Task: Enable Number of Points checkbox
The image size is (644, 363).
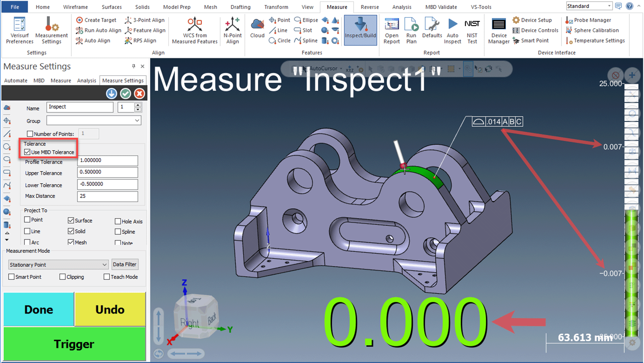Action: coord(30,134)
